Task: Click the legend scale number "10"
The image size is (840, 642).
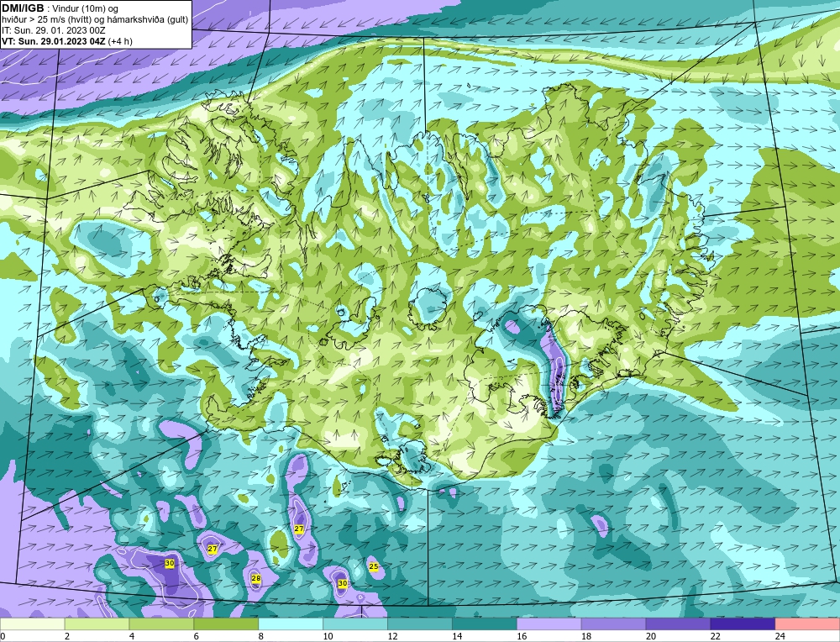Action: tap(328, 636)
